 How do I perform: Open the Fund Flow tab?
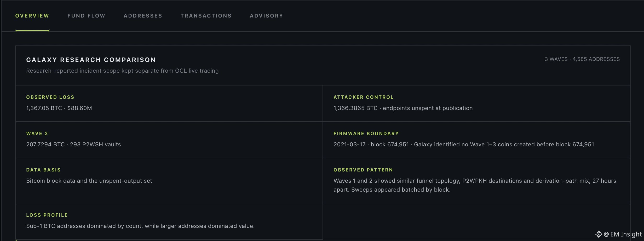pyautogui.click(x=86, y=16)
